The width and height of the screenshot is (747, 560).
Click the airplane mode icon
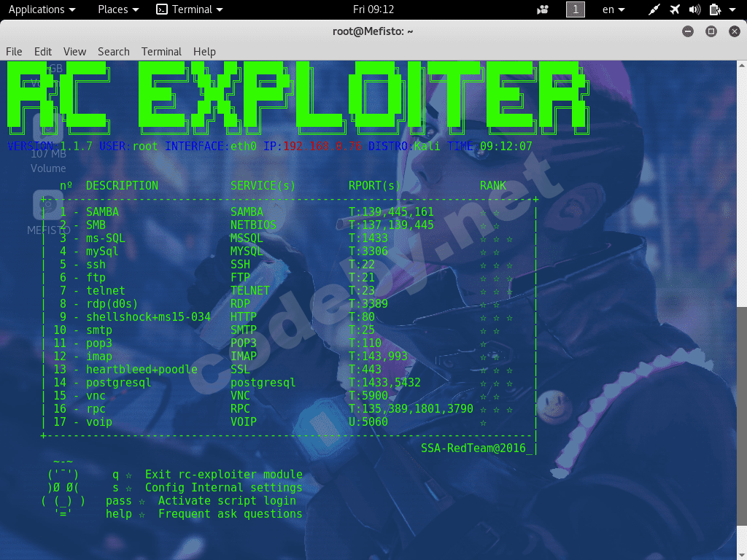[675, 9]
